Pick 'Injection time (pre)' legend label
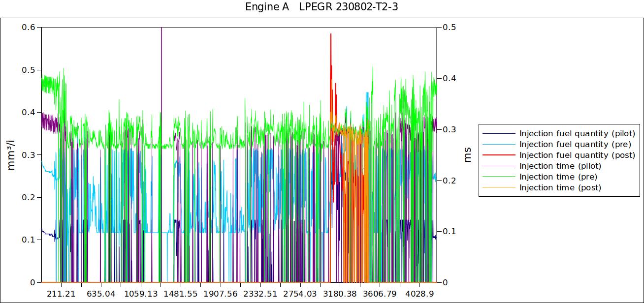The height and width of the screenshot is (303, 644). pyautogui.click(x=558, y=177)
